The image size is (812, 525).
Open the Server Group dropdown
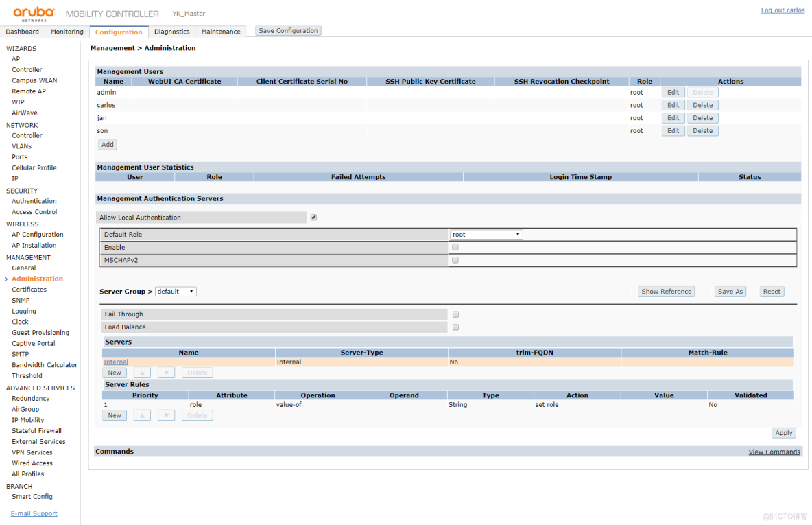pos(176,291)
